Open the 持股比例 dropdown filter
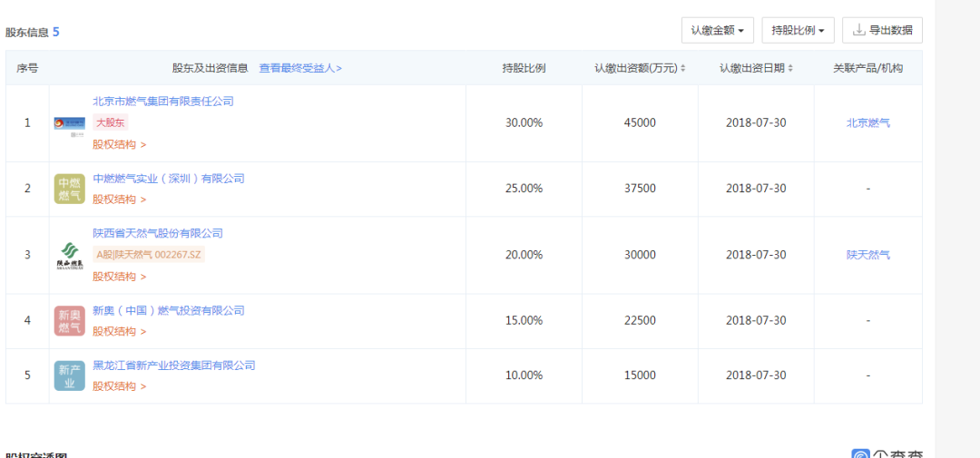Screen dimensions: 980x458 pos(799,30)
